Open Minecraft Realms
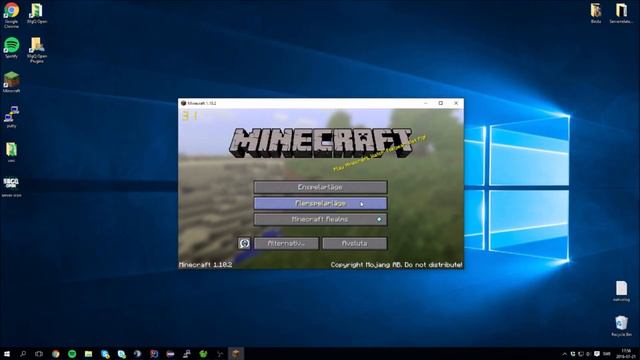Viewport: 640px width, 360px height. [320, 219]
